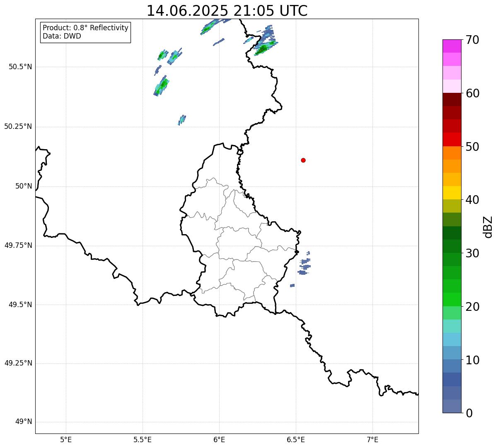Click the 6.5°E longitude label

(296, 439)
